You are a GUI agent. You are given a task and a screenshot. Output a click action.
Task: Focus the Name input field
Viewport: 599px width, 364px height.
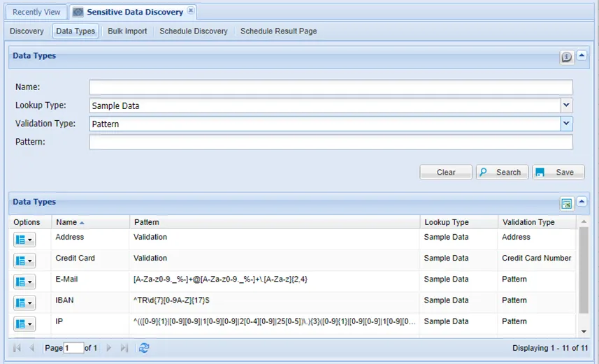click(331, 87)
